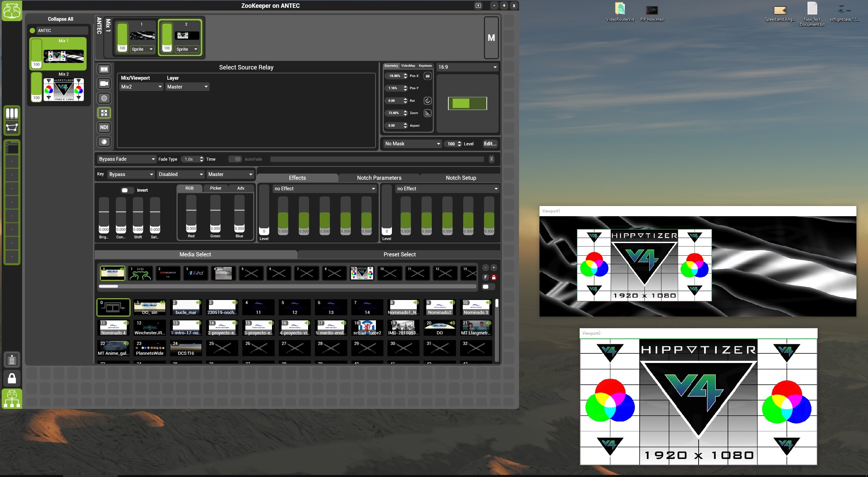Select the sct-air-force2 media thumbnail
This screenshot has height=477, width=868.
point(367,328)
